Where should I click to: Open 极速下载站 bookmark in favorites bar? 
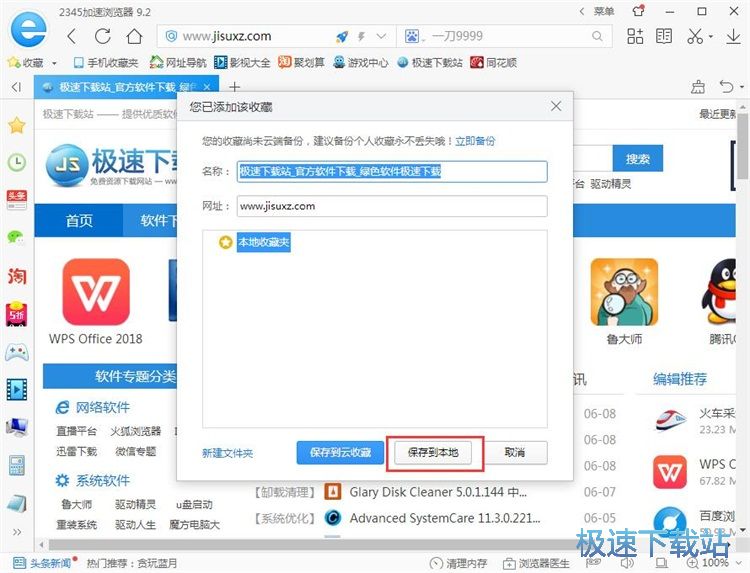[x=430, y=63]
